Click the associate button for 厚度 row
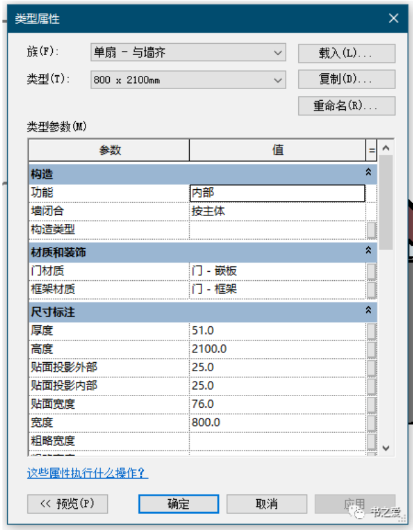The width and height of the screenshot is (416, 532). (372, 331)
